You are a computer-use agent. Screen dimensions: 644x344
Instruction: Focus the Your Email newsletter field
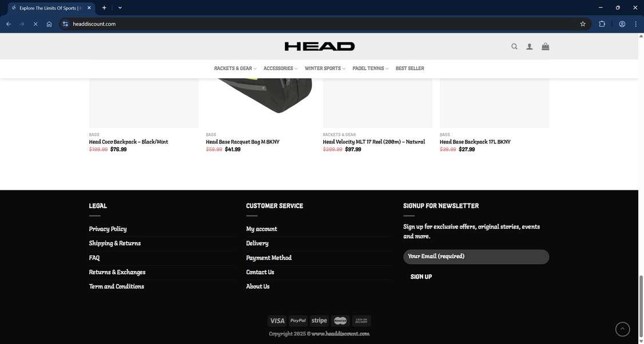(x=476, y=257)
